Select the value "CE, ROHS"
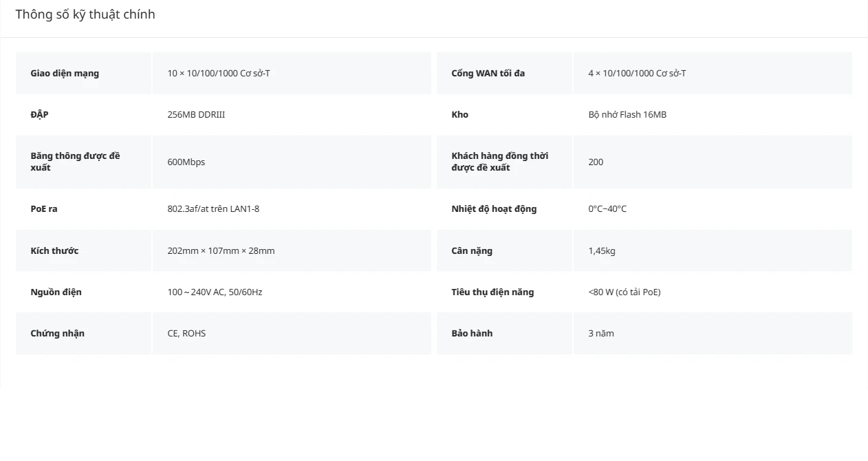Screen dimensions: 868x461 click(186, 334)
